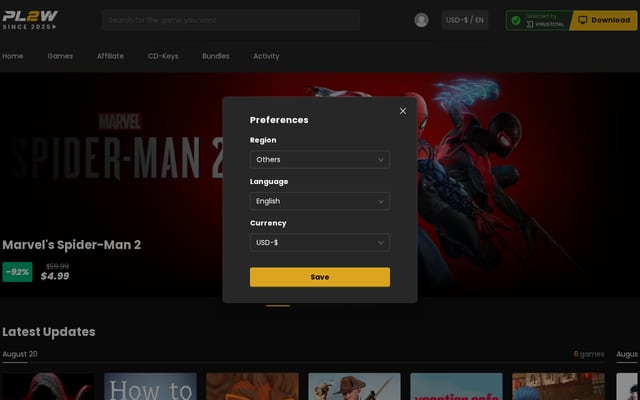Click the Download button

tap(604, 20)
